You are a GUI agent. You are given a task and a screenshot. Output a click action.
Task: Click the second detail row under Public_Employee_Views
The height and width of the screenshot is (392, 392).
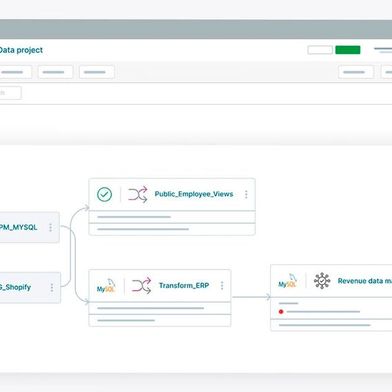(x=172, y=229)
